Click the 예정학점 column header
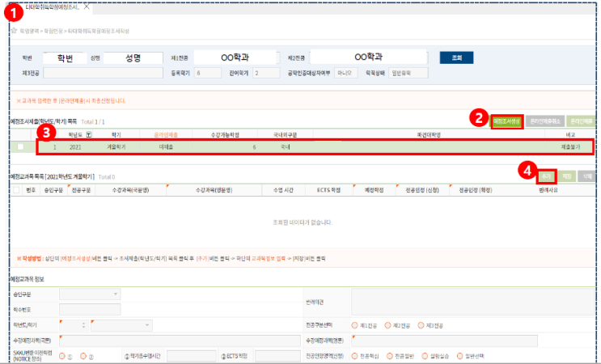Image resolution: width=601 pixels, height=364 pixels. [374, 190]
